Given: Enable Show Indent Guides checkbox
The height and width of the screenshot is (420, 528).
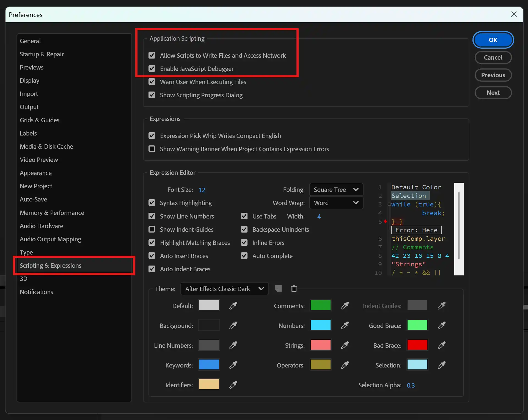Looking at the screenshot, I should [x=152, y=229].
